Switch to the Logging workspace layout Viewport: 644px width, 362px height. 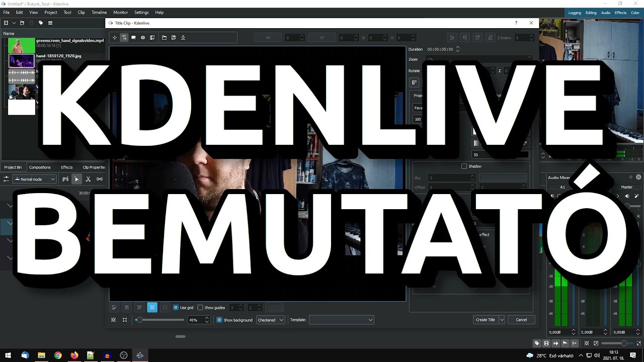click(x=575, y=13)
